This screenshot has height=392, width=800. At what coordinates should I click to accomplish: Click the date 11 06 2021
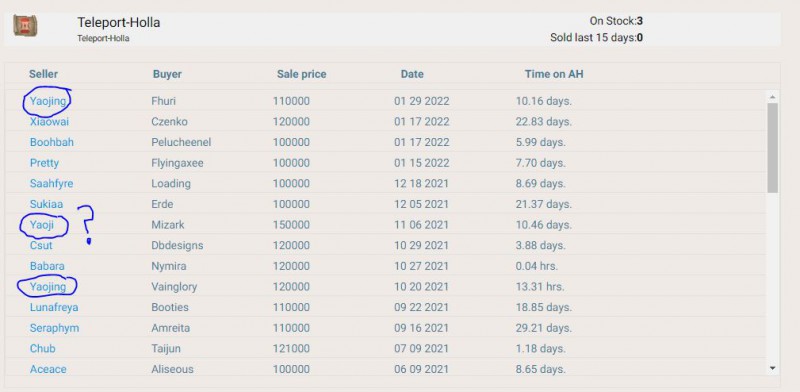pos(421,225)
